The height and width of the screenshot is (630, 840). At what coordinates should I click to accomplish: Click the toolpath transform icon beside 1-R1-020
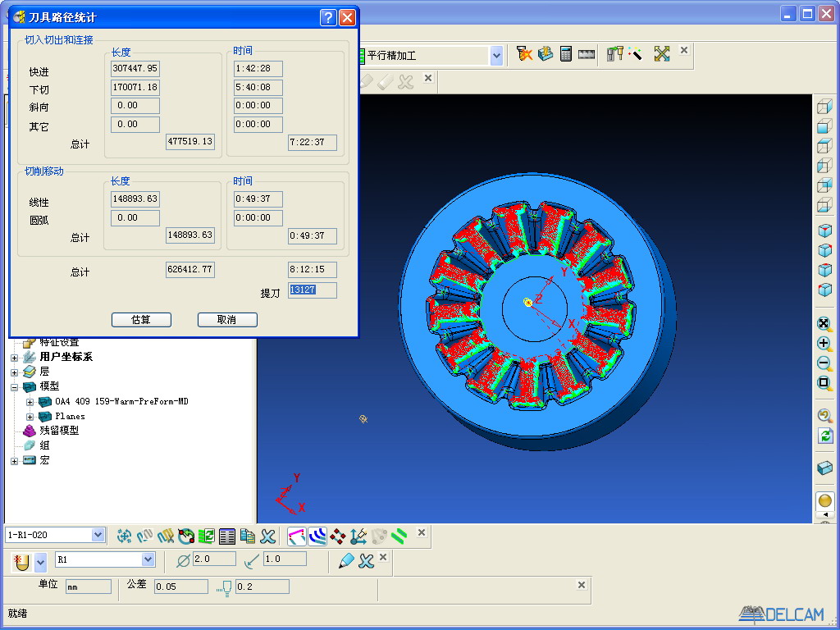click(125, 535)
